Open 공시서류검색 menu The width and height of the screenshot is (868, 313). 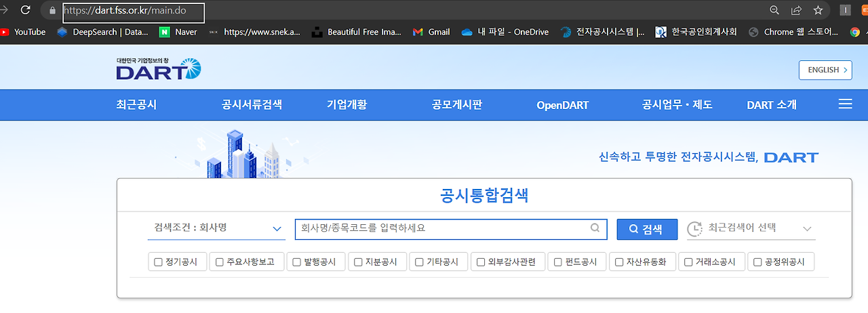[252, 105]
